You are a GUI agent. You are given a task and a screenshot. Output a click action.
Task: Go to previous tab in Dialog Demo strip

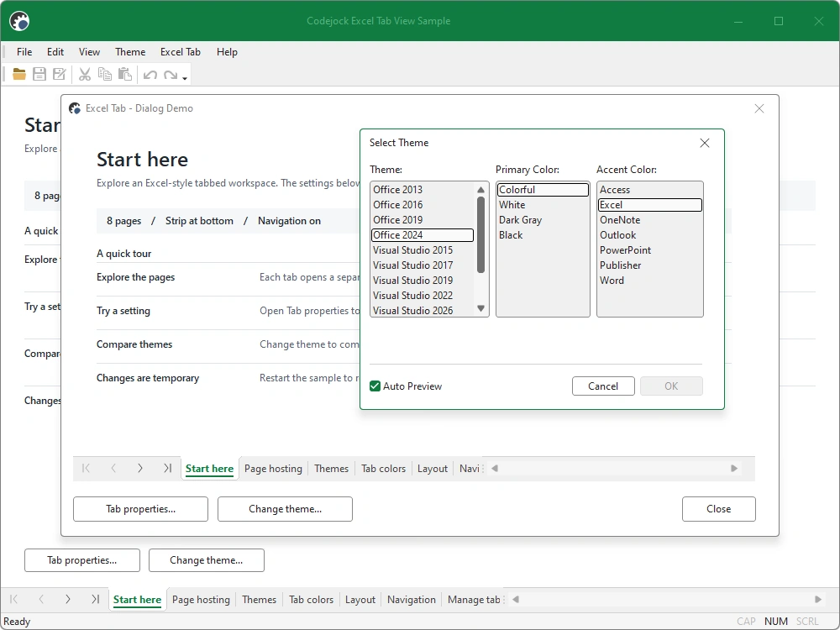click(113, 468)
